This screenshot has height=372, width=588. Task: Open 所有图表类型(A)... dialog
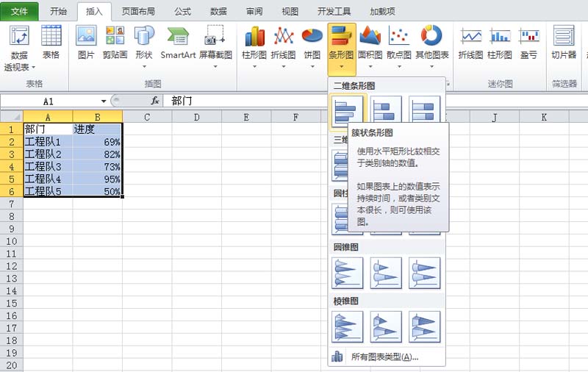(x=387, y=357)
